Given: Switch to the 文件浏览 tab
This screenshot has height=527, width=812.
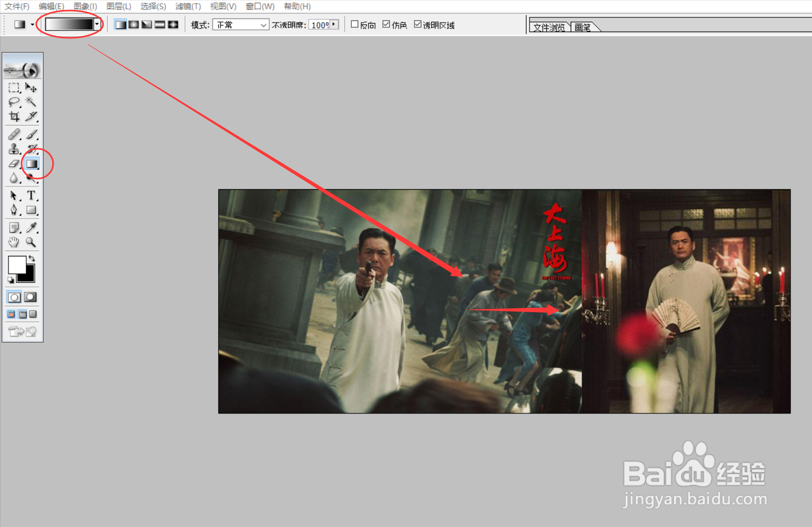Looking at the screenshot, I should (549, 27).
